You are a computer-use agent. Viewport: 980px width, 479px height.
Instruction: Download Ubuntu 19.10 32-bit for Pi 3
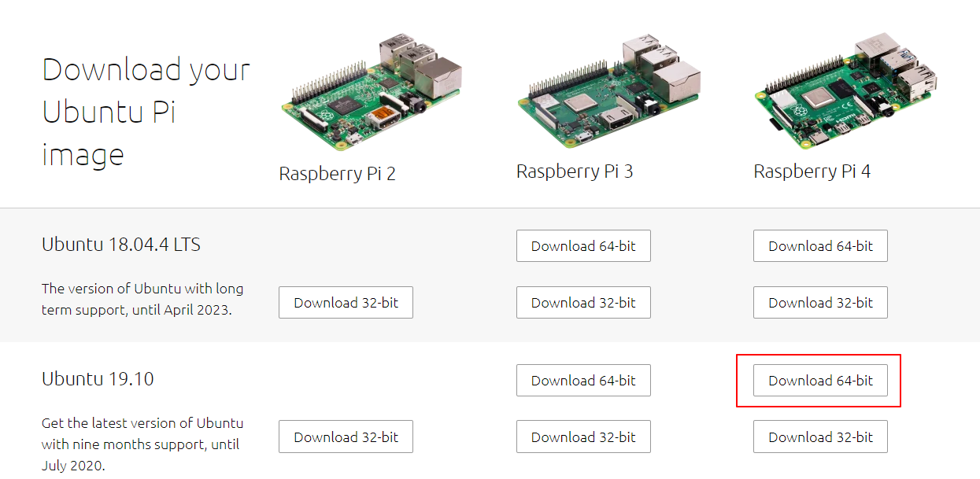click(x=583, y=437)
